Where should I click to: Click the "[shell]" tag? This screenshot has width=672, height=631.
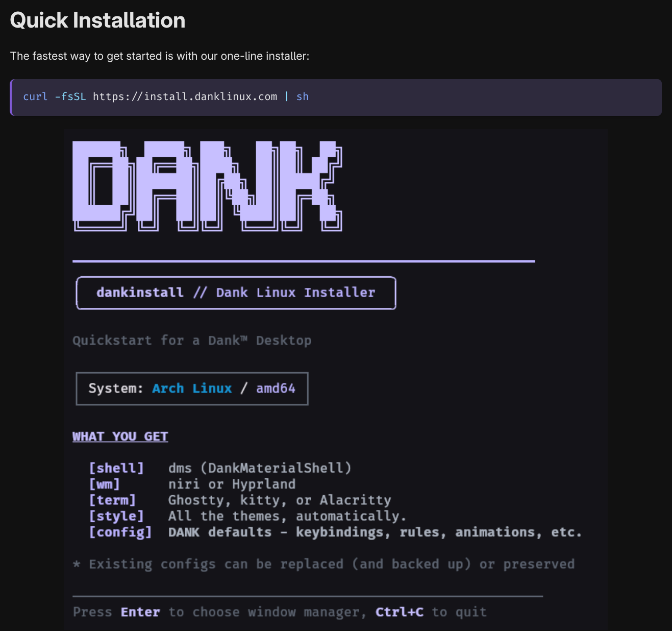pyautogui.click(x=116, y=468)
